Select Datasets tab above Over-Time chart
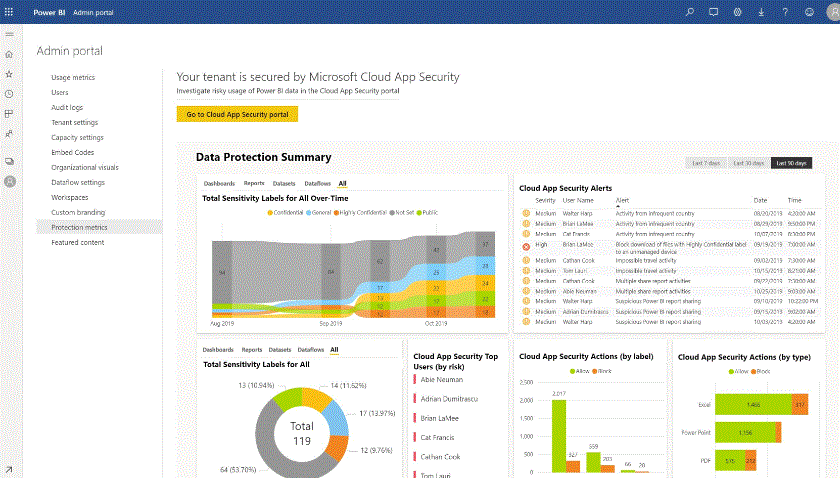The height and width of the screenshot is (478, 840). 284,183
